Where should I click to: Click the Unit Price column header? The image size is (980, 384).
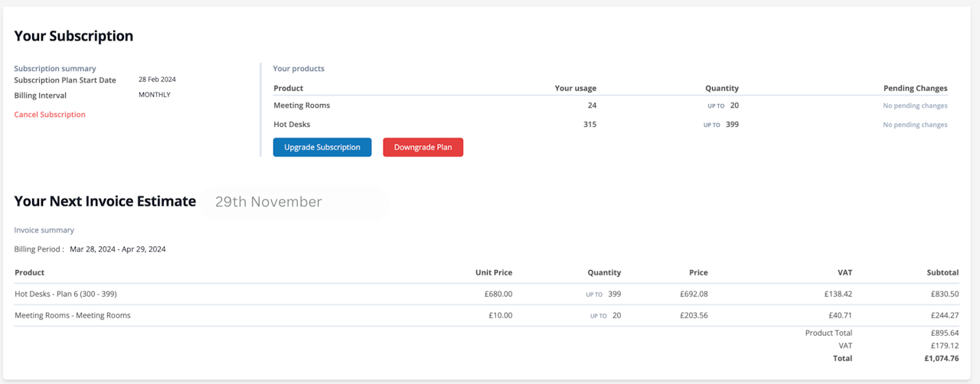point(493,272)
